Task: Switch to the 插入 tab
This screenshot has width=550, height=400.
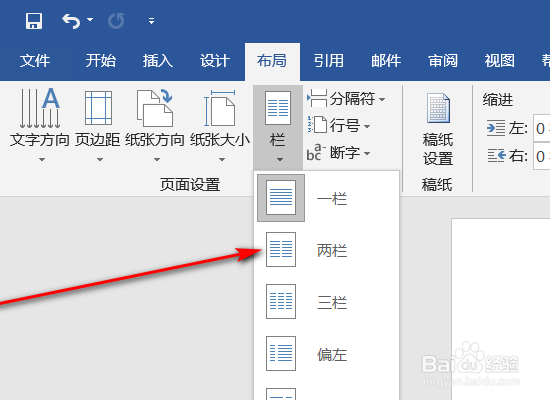Action: click(158, 61)
